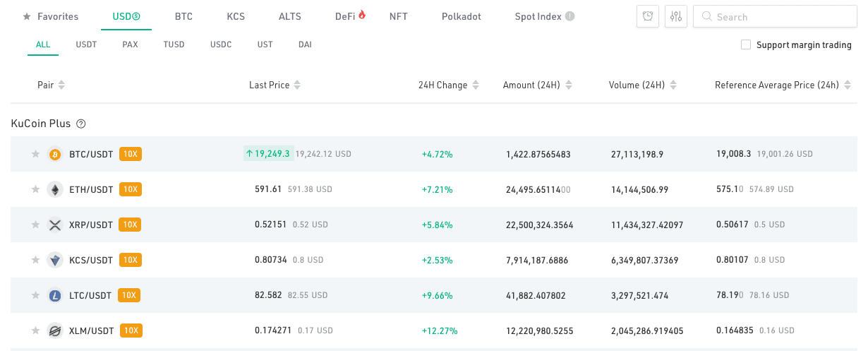Switch to the KCS market tab
868x351 pixels.
236,16
